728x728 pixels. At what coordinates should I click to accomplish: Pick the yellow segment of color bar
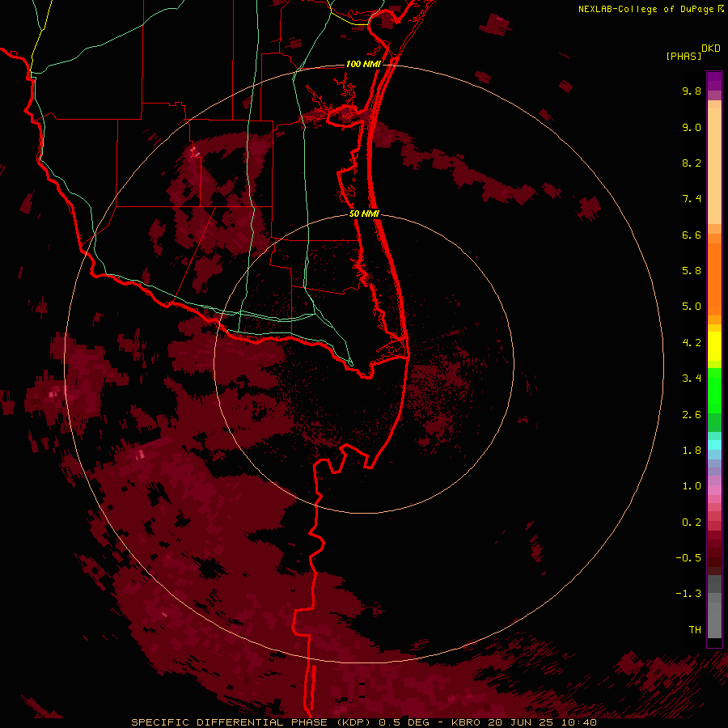pos(714,346)
